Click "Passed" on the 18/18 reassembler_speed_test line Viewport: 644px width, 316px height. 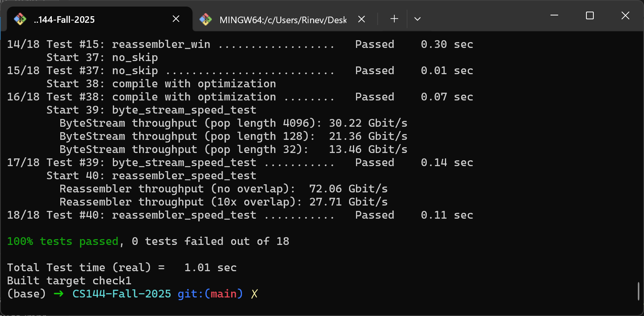375,215
